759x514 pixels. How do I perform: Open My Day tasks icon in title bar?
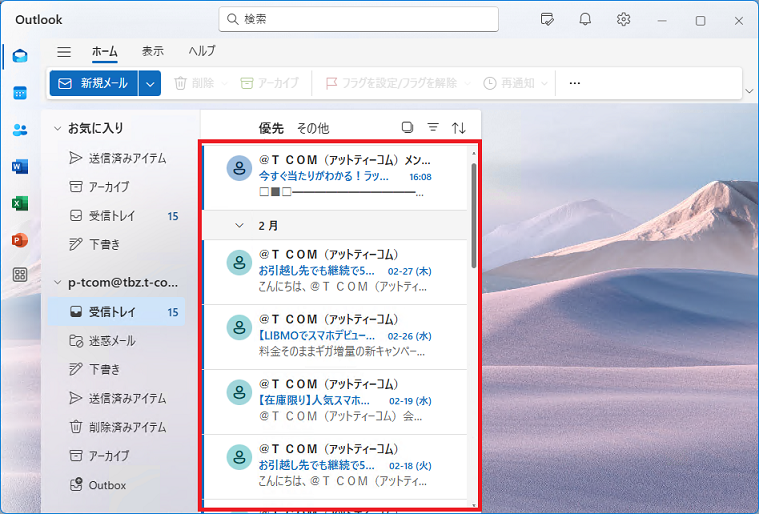pos(547,19)
